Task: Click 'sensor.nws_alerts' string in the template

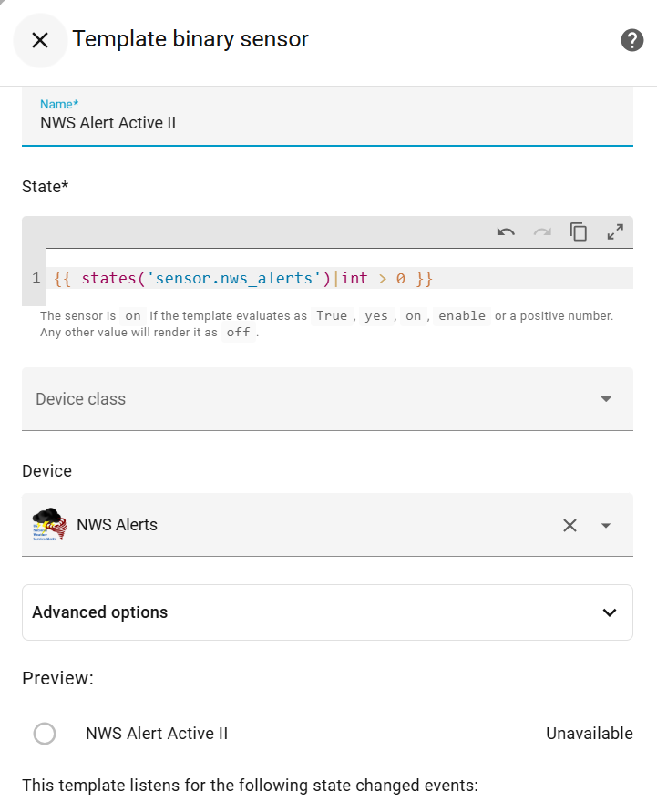Action: tap(233, 278)
